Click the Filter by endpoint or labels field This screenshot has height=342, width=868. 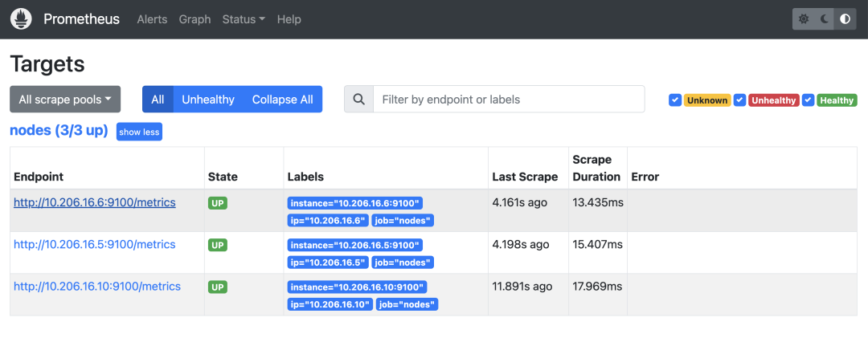(509, 100)
